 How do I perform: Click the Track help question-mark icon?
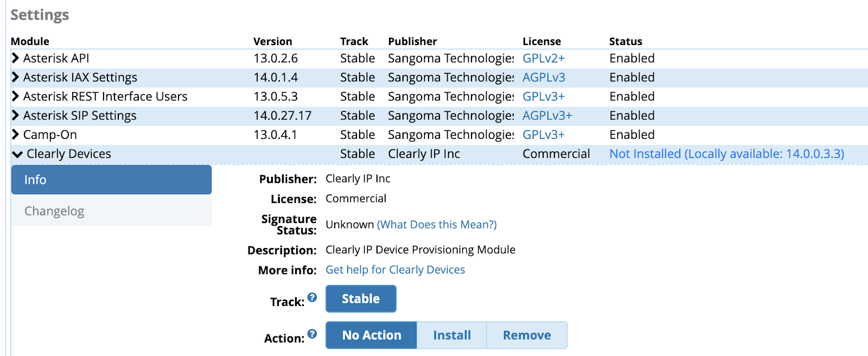point(312,297)
